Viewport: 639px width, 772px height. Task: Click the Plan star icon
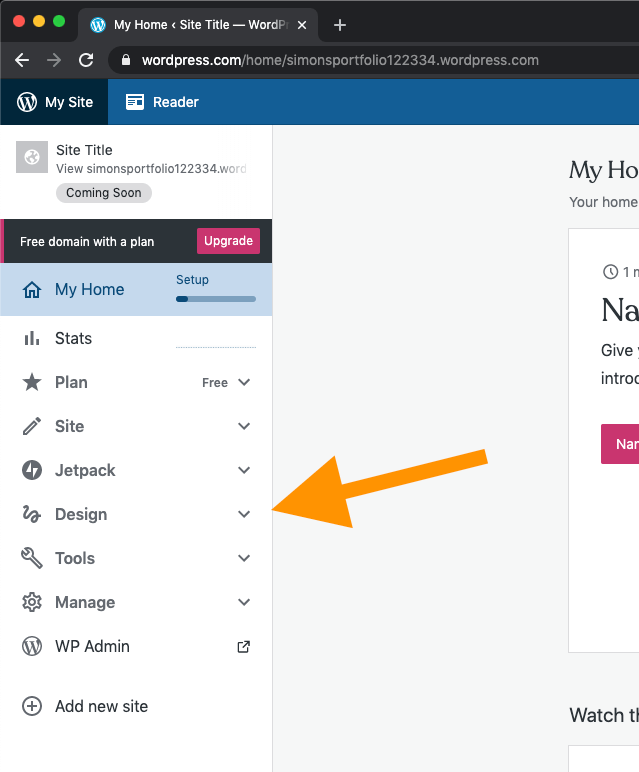point(32,382)
